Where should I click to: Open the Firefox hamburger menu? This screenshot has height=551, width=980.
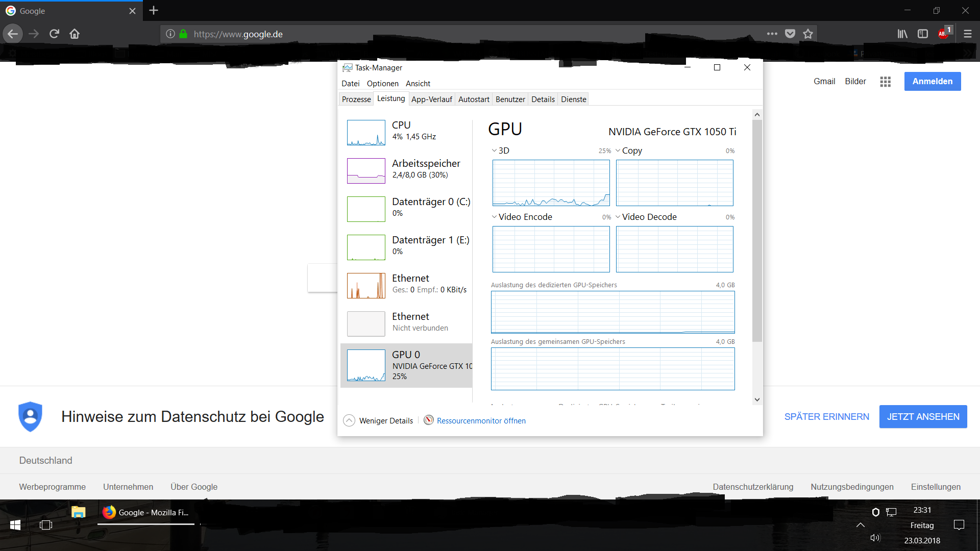[967, 34]
